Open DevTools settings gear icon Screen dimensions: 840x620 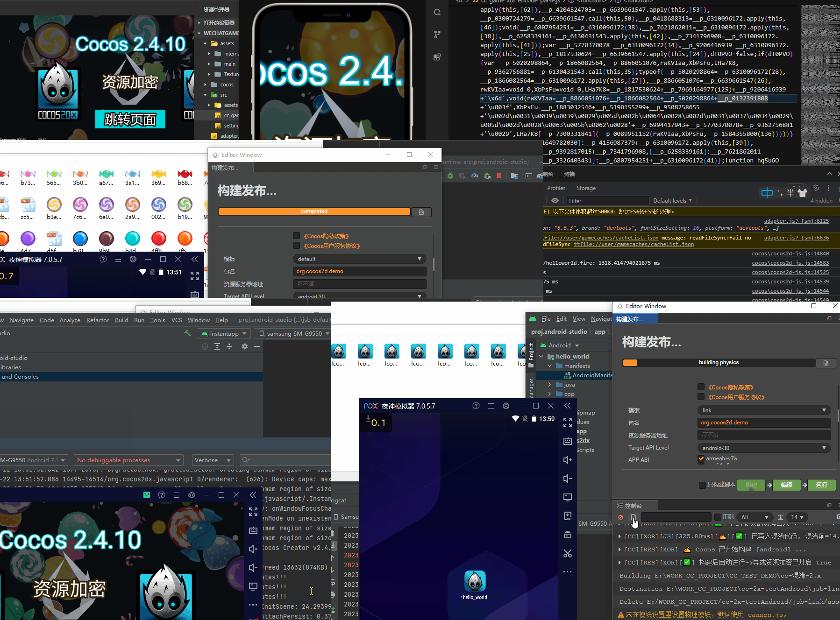point(816,188)
